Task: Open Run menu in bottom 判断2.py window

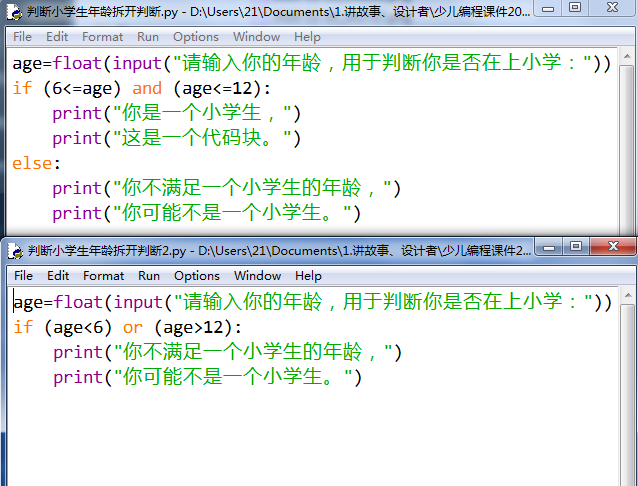Action: (x=149, y=276)
